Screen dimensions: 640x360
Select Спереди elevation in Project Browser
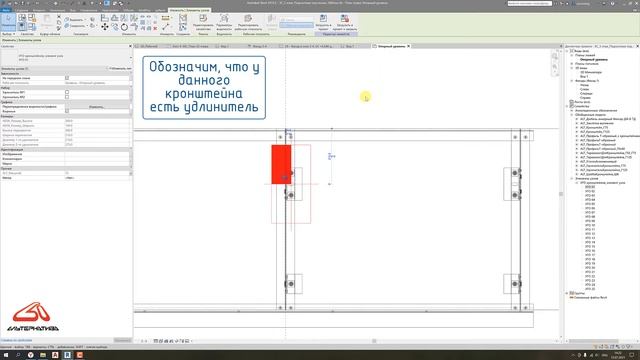click(585, 93)
